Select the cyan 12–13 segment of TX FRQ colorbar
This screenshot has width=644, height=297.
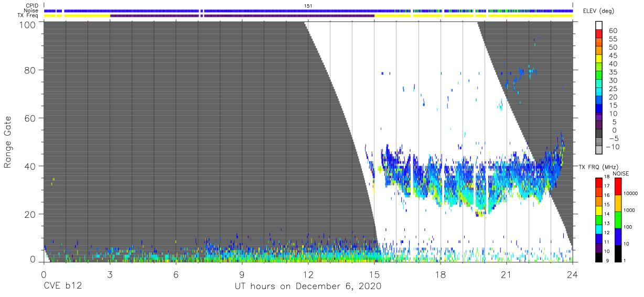[599, 228]
